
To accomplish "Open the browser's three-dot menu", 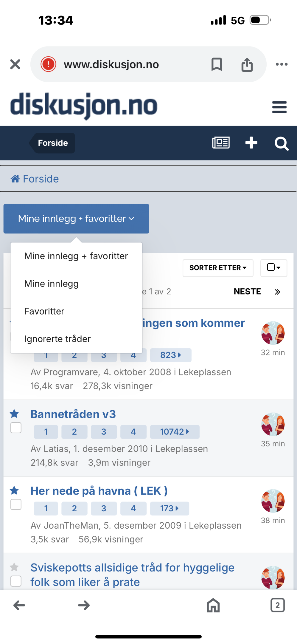I will [282, 64].
